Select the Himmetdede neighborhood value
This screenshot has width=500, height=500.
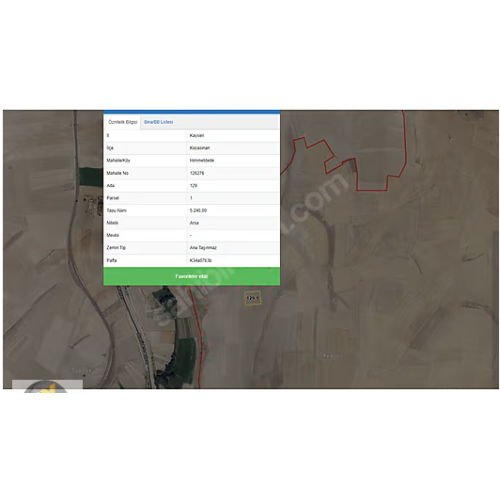(202, 160)
